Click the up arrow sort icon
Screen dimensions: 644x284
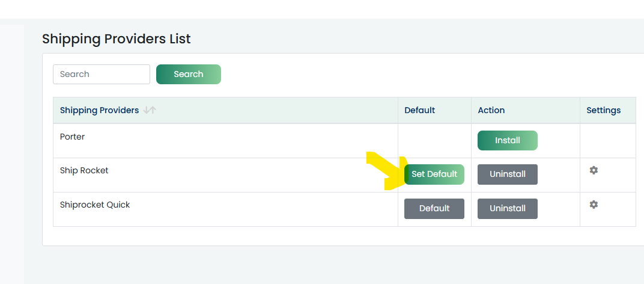[153, 110]
